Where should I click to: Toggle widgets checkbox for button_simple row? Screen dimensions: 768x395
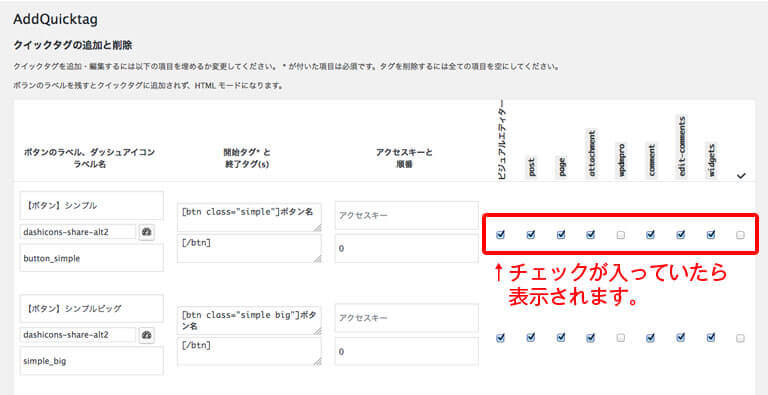[711, 235]
